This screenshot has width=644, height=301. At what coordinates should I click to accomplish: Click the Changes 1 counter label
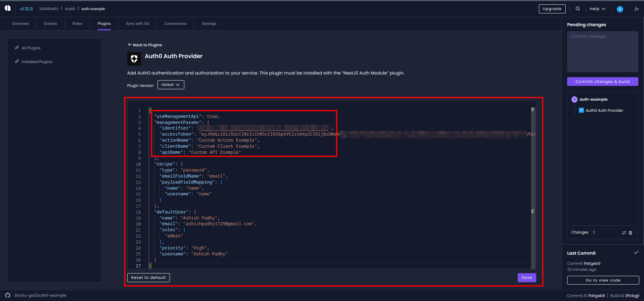tap(583, 232)
